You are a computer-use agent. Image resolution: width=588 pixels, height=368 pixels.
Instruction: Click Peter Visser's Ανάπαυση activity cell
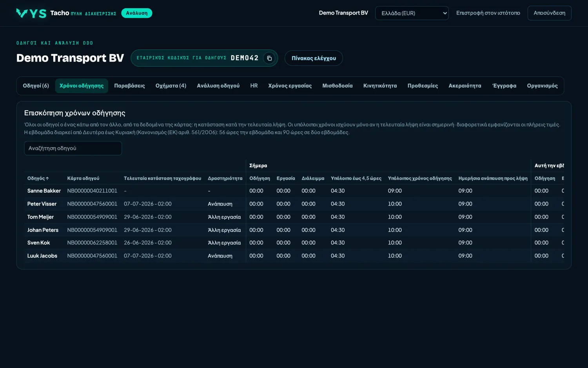click(x=220, y=204)
